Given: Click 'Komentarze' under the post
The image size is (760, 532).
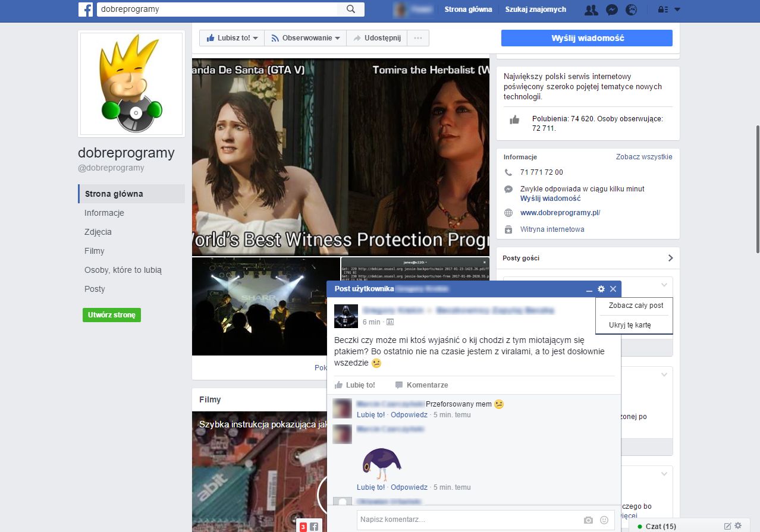Looking at the screenshot, I should click(422, 385).
